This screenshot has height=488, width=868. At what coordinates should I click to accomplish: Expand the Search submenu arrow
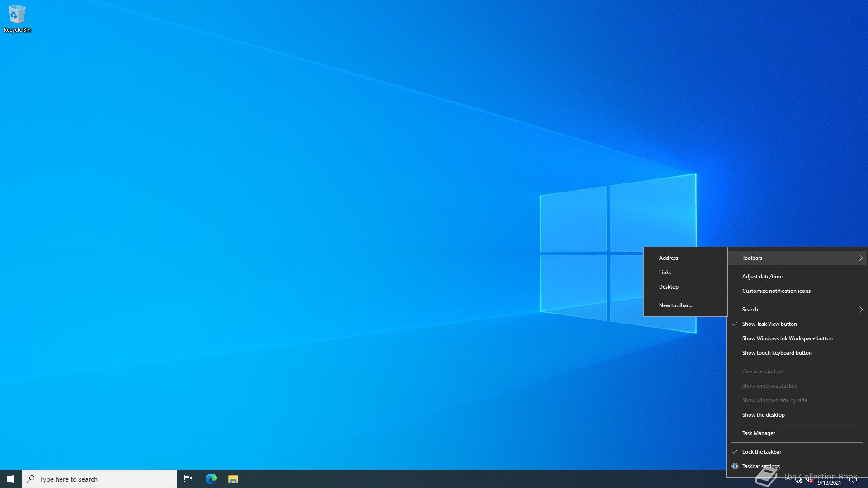(x=861, y=310)
